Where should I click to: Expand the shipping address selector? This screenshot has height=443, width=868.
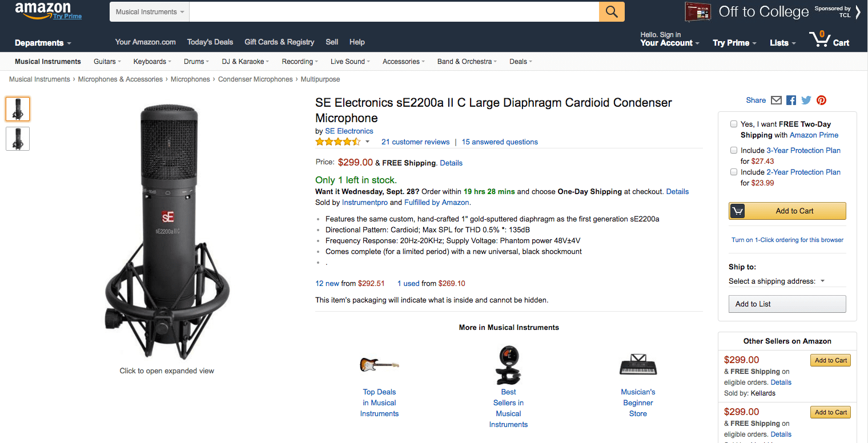tap(777, 281)
